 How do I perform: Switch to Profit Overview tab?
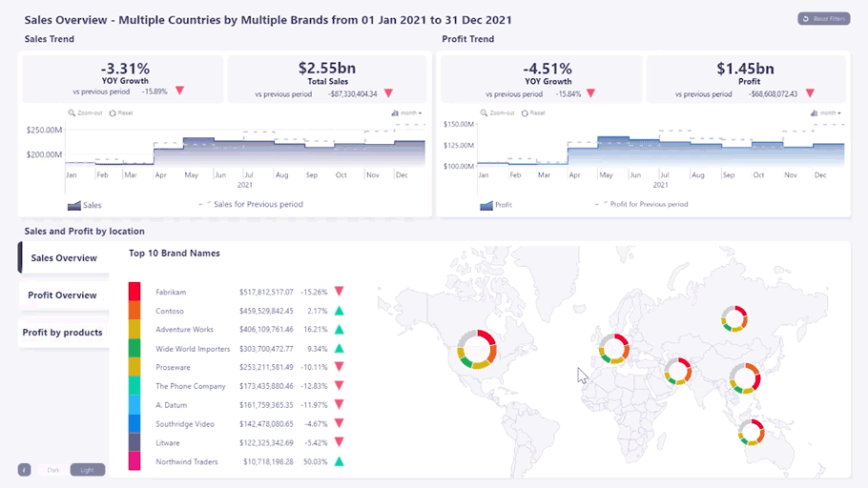pos(63,295)
